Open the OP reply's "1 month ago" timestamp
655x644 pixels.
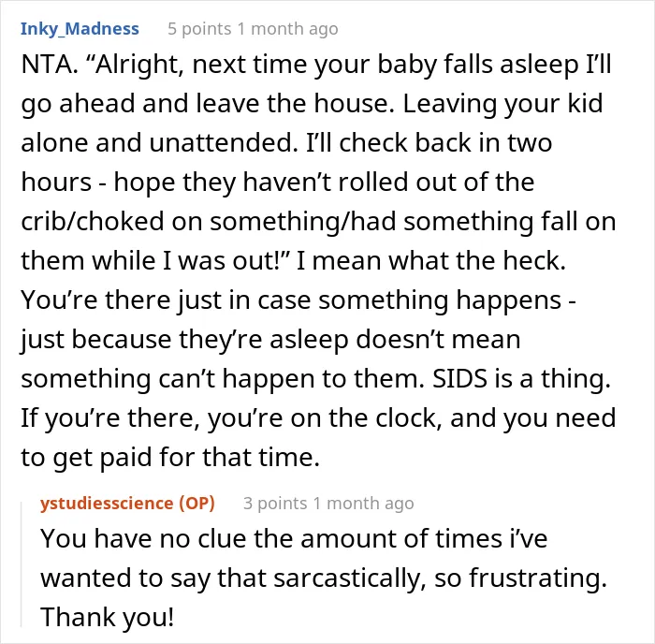[363, 504]
